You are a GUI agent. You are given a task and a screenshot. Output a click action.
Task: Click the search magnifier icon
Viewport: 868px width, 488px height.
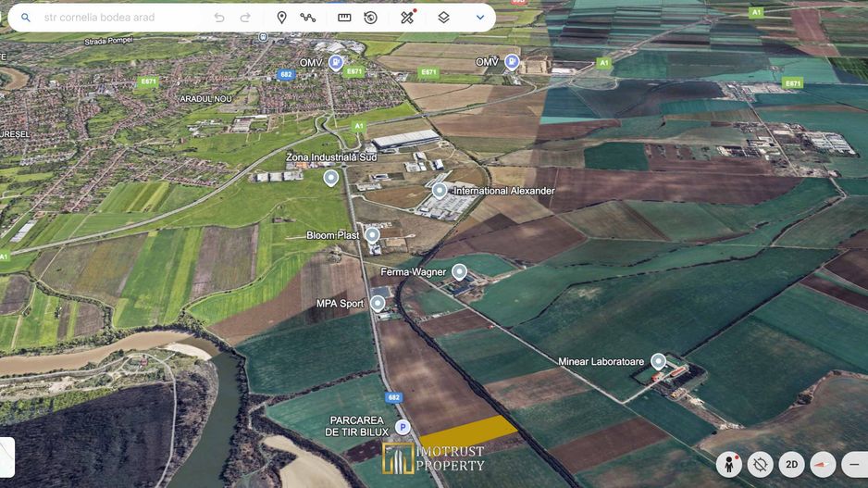click(x=26, y=18)
